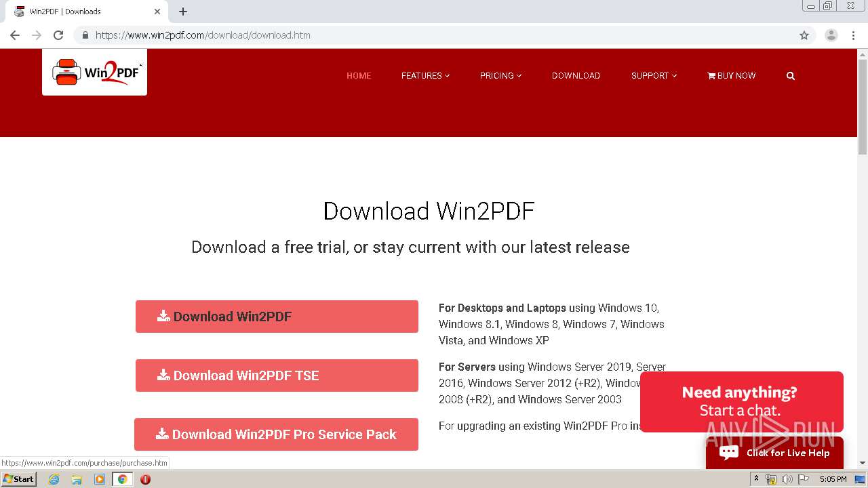
Task: Go back with the browser back arrow
Action: click(15, 35)
